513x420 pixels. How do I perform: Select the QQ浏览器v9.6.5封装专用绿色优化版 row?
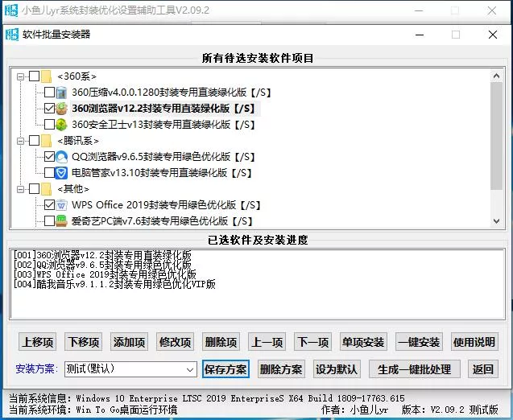(163, 157)
